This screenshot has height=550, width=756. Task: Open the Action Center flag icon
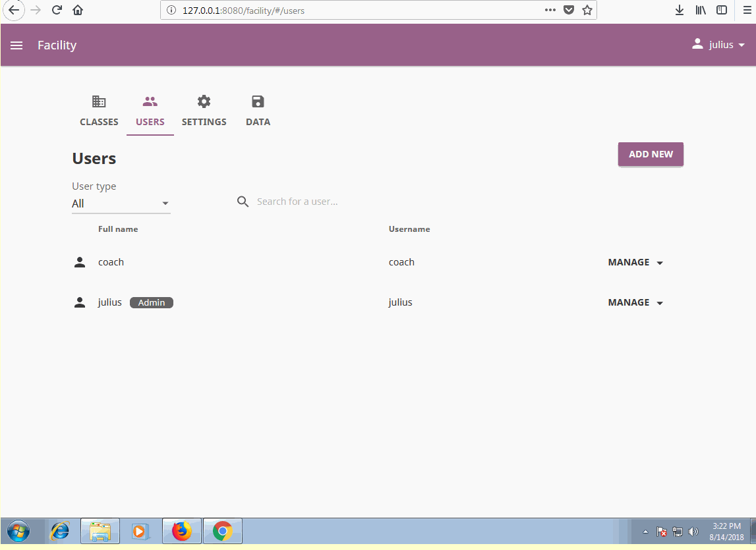[662, 532]
